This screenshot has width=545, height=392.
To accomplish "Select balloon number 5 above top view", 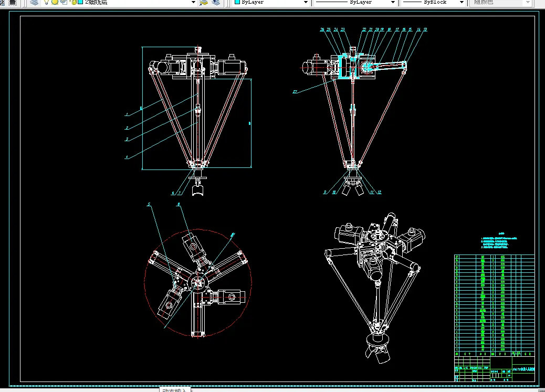I will (x=149, y=204).
